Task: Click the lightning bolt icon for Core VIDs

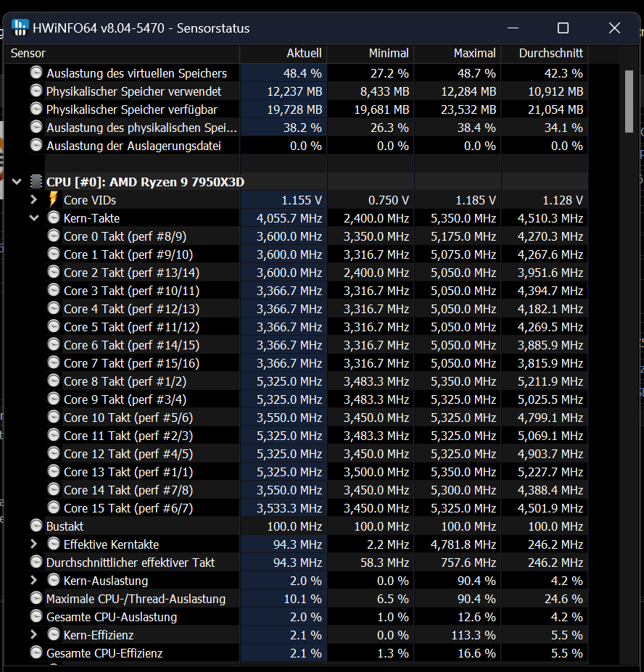Action: point(54,199)
